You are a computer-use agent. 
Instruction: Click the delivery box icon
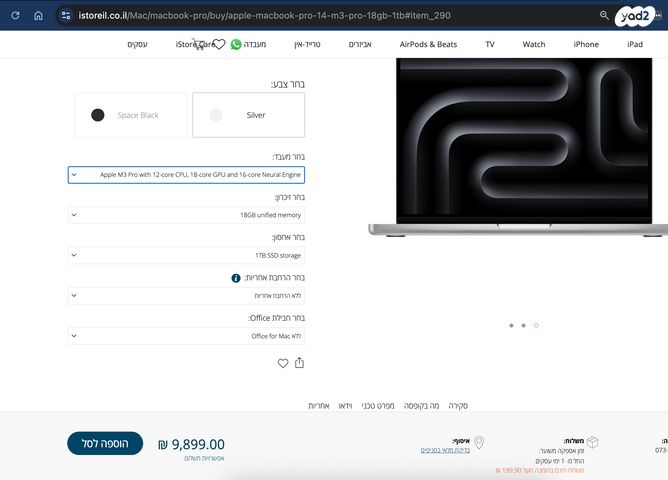click(x=593, y=442)
